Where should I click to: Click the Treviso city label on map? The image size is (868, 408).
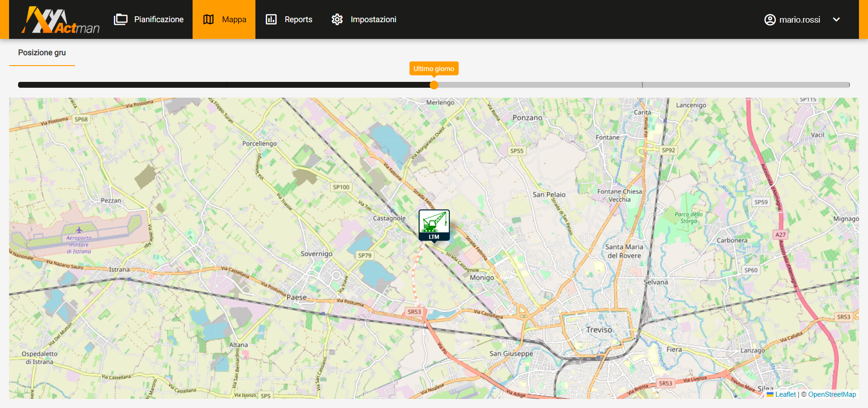(599, 330)
